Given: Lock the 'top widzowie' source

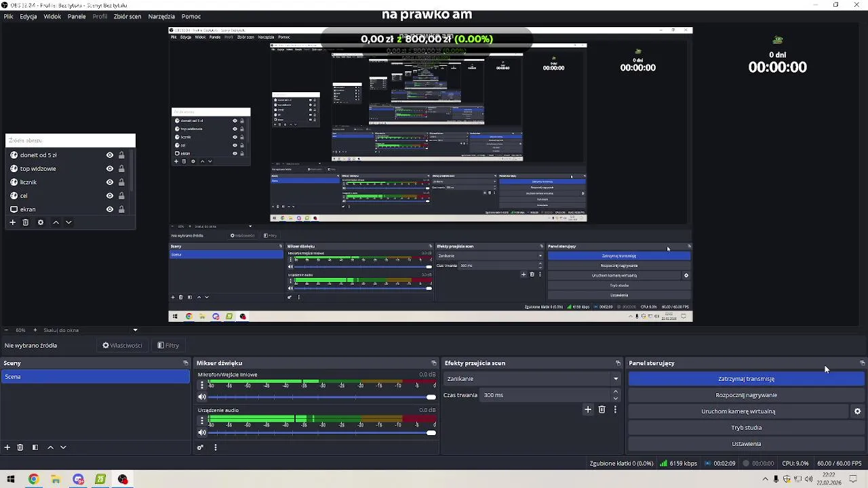Looking at the screenshot, I should pos(121,169).
